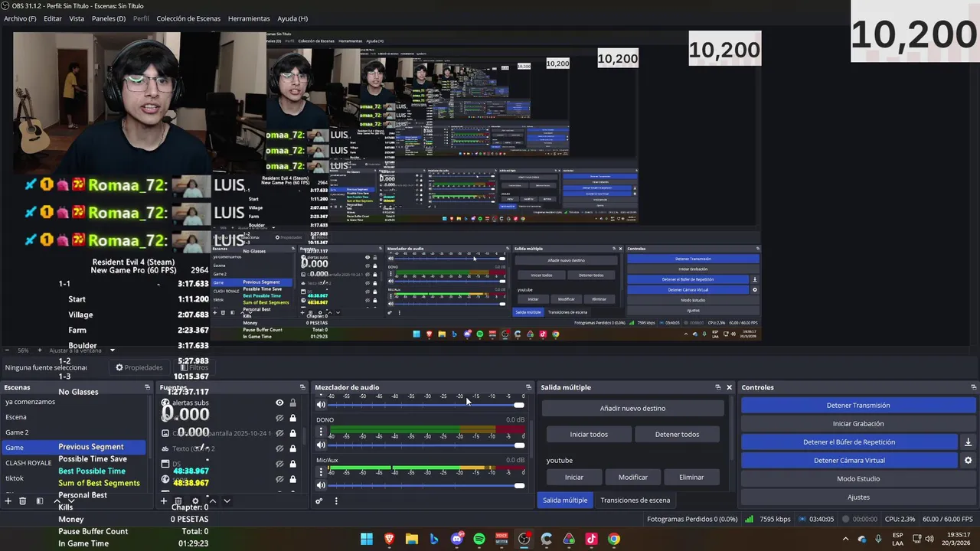Open File Explorer from the taskbar
This screenshot has width=980, height=551.
412,539
